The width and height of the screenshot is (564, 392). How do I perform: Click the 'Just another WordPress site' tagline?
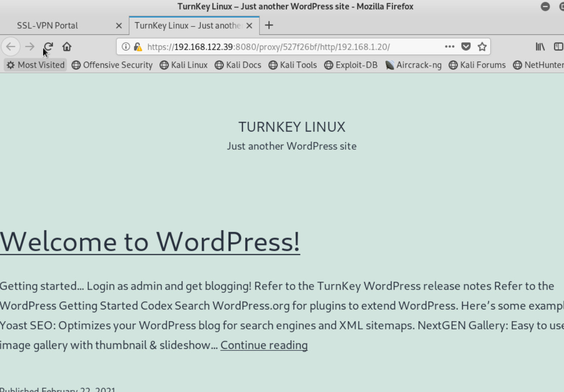pyautogui.click(x=292, y=146)
